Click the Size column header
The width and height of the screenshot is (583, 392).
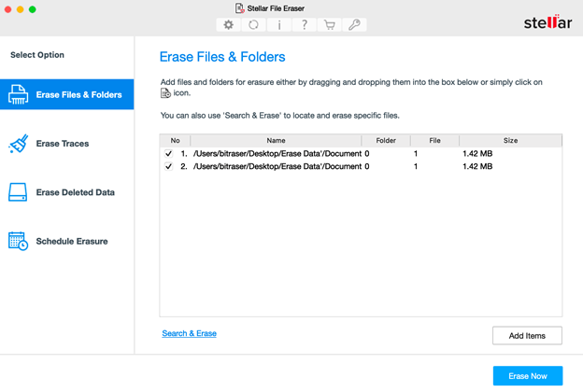pos(510,140)
